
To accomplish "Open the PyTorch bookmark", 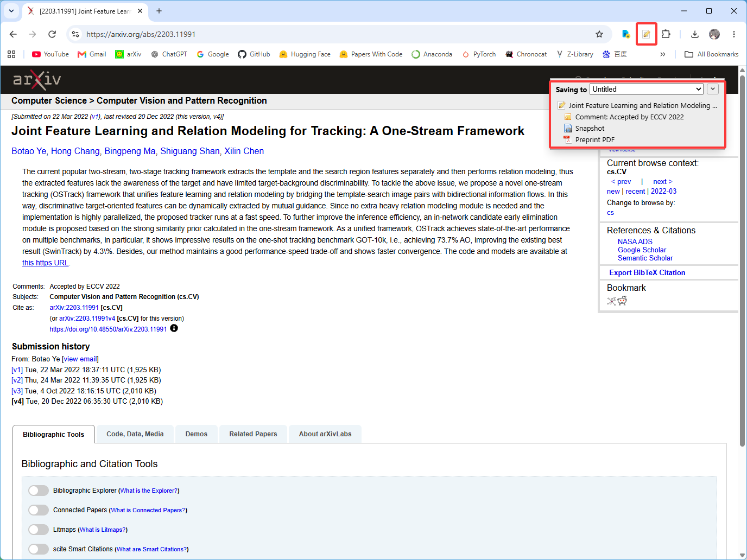I will pyautogui.click(x=479, y=54).
